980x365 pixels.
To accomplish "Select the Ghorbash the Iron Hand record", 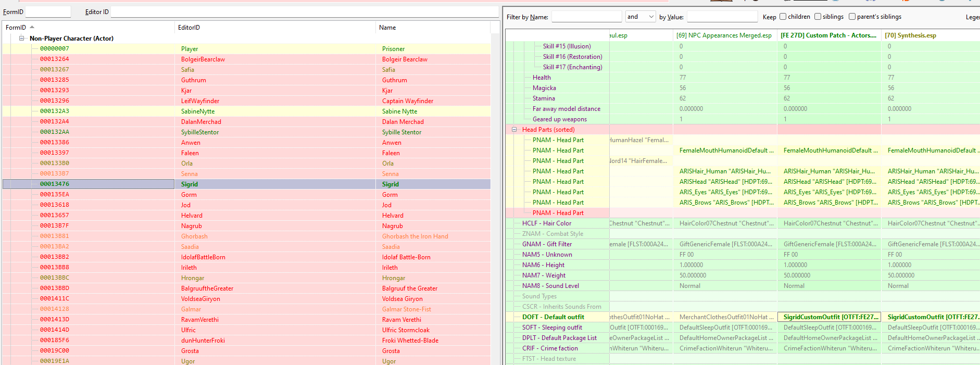I will 246,236.
